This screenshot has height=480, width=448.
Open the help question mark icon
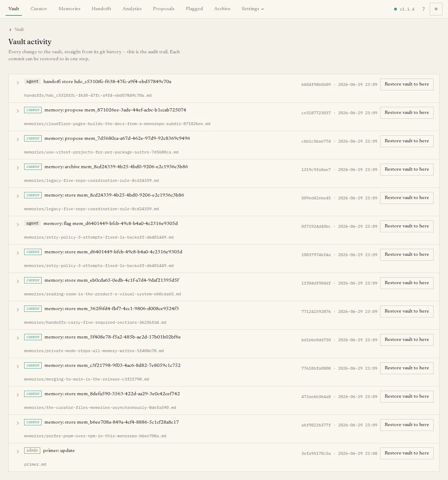click(x=423, y=9)
